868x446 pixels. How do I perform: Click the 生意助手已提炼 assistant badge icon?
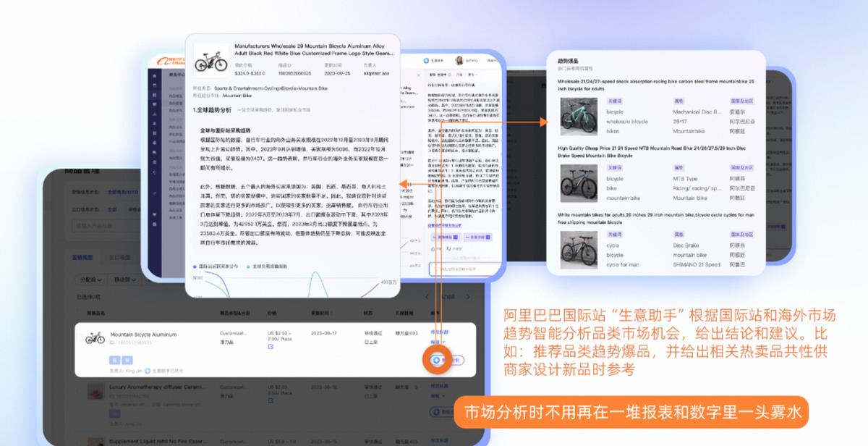(146, 370)
